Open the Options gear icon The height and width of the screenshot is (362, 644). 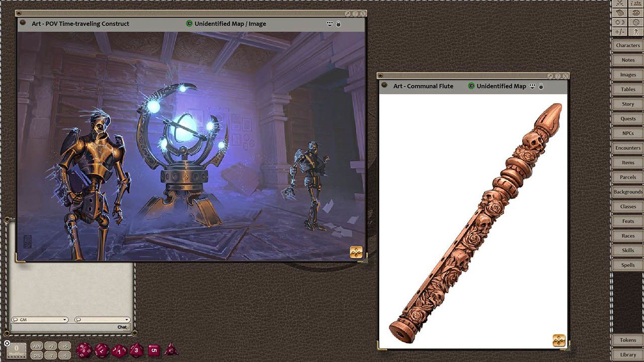[635, 22]
